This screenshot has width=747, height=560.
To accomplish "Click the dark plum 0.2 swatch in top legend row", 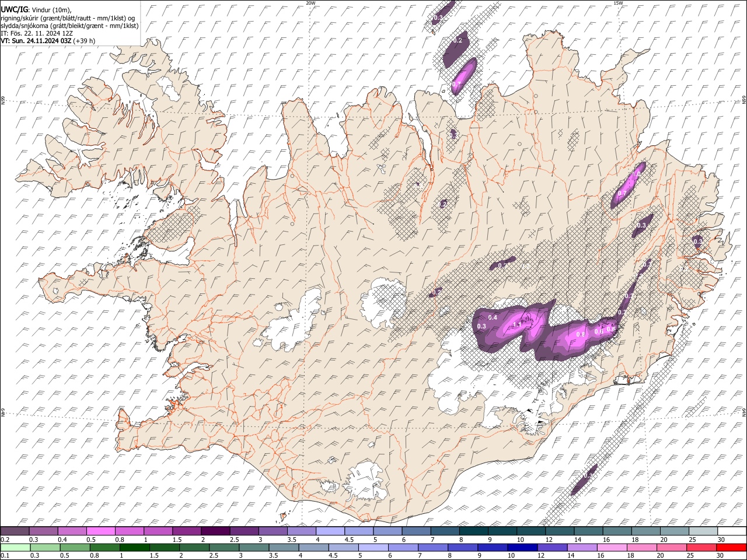I will 15,531.
